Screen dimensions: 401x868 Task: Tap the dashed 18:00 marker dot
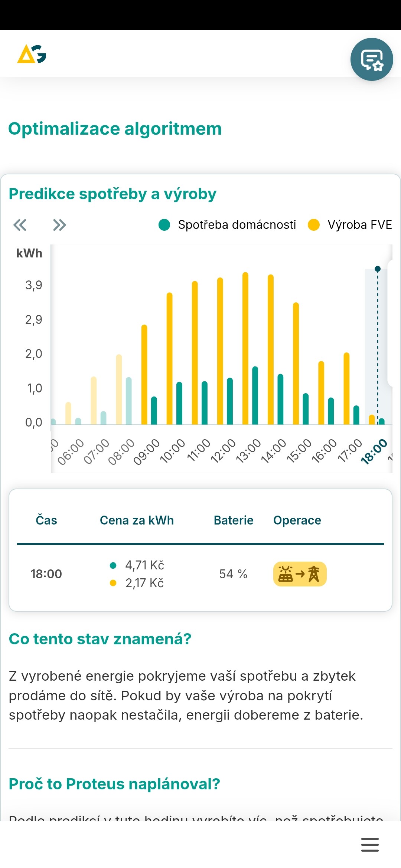point(378,269)
